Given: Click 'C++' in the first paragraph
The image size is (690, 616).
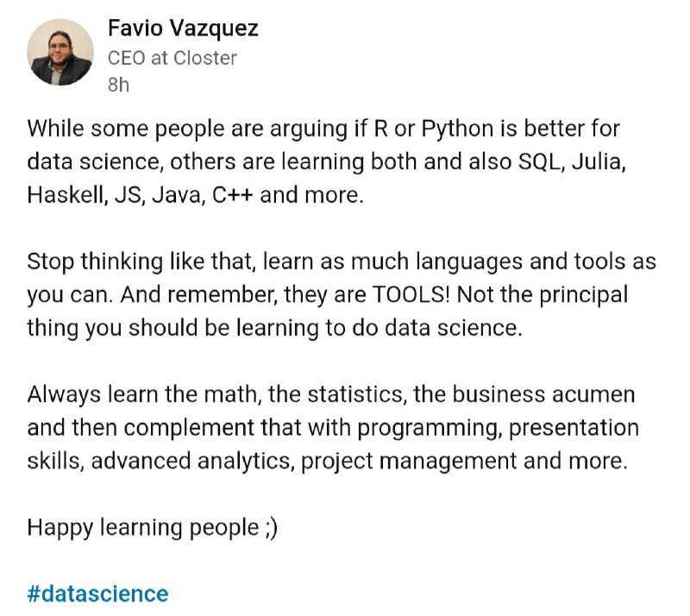Looking at the screenshot, I should (232, 195).
